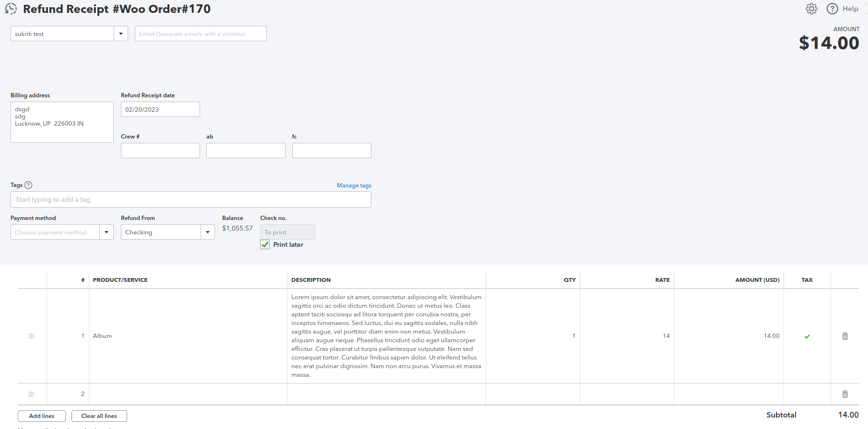Open the Payment method dropdown
Screen dimensions: 868x429
107,232
